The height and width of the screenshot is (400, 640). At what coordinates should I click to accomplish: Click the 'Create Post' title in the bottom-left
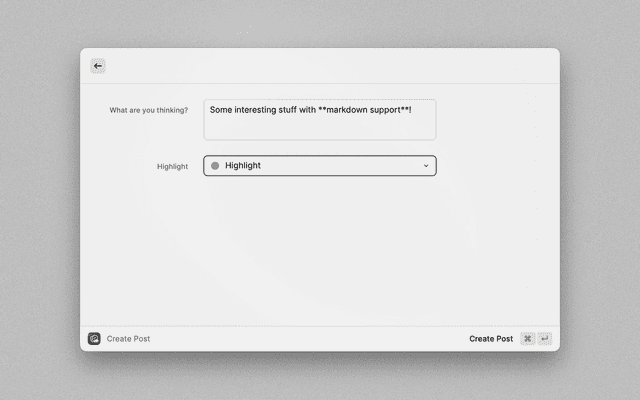128,339
